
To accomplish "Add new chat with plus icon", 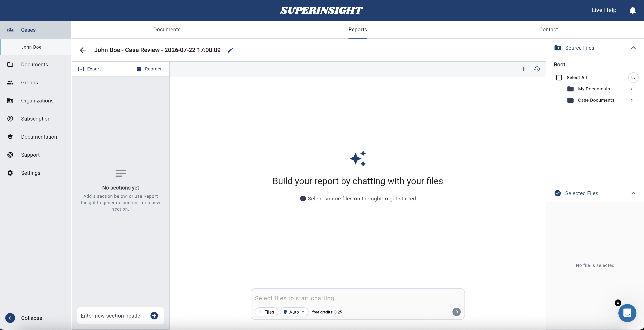I will point(523,69).
